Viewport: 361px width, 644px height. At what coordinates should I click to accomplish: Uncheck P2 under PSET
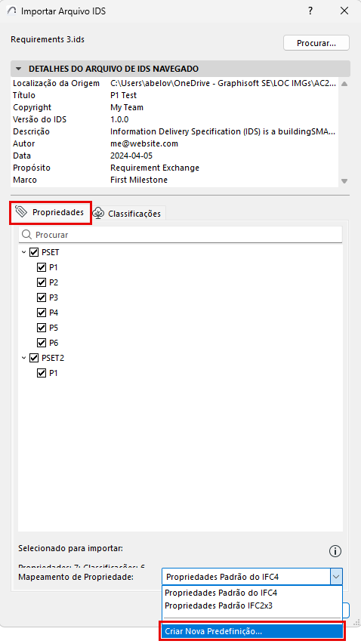click(42, 282)
